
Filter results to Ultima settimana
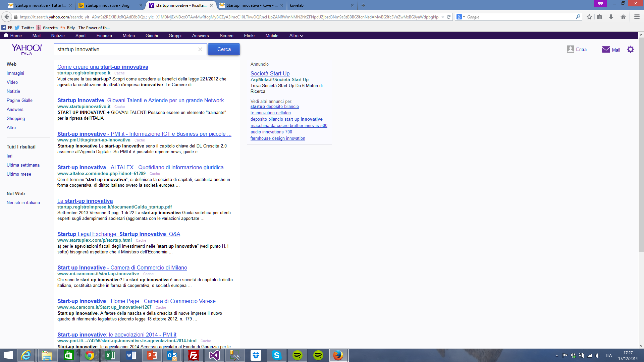(x=23, y=165)
